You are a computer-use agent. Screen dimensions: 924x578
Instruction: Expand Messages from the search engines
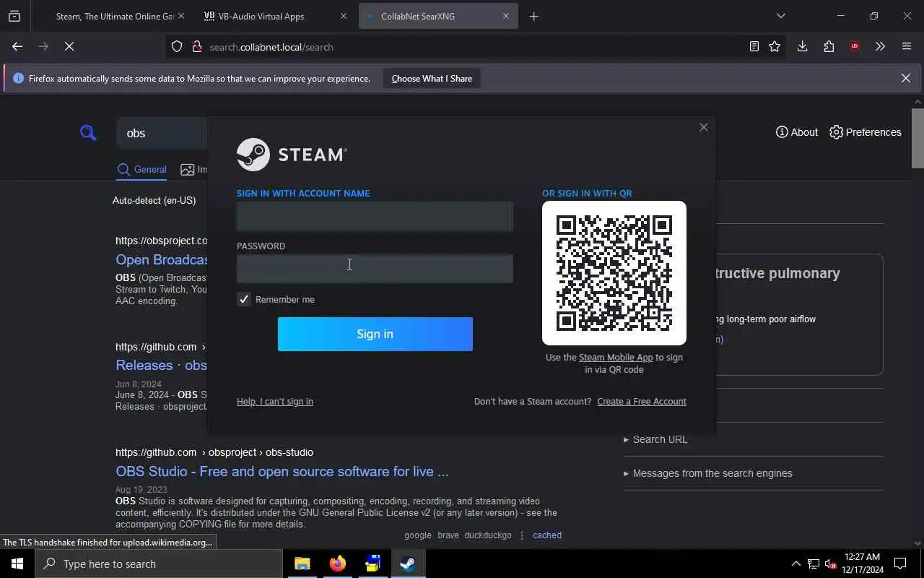708,473
